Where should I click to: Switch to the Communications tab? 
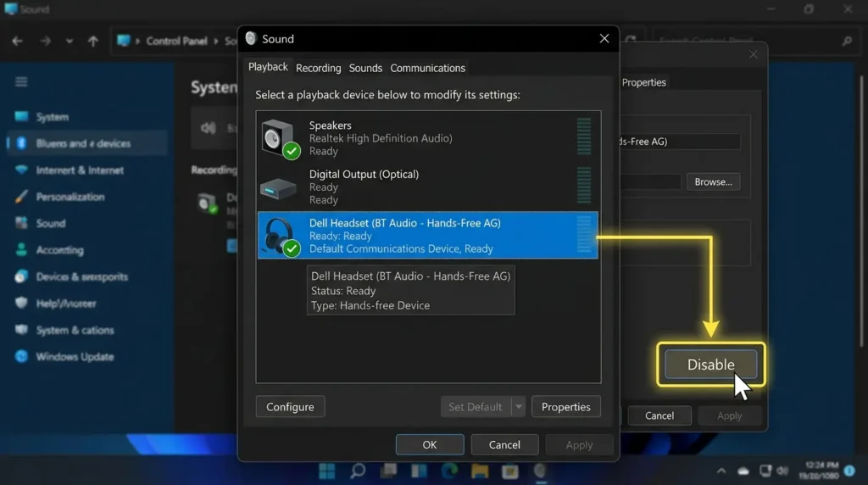point(427,68)
